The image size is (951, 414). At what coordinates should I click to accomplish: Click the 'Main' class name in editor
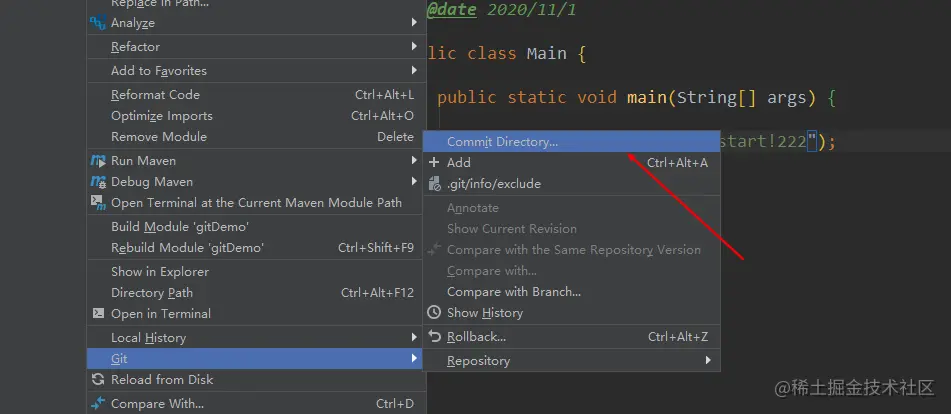click(x=546, y=53)
